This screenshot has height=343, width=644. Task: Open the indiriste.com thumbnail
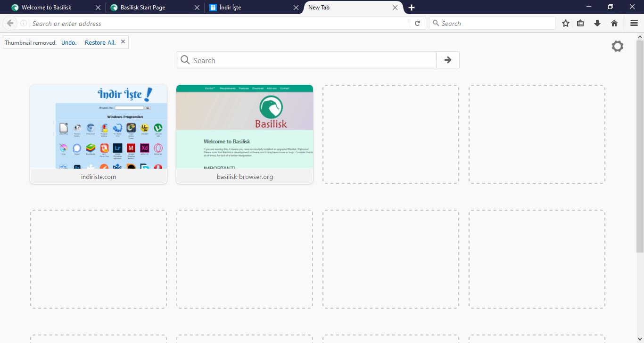(x=99, y=134)
